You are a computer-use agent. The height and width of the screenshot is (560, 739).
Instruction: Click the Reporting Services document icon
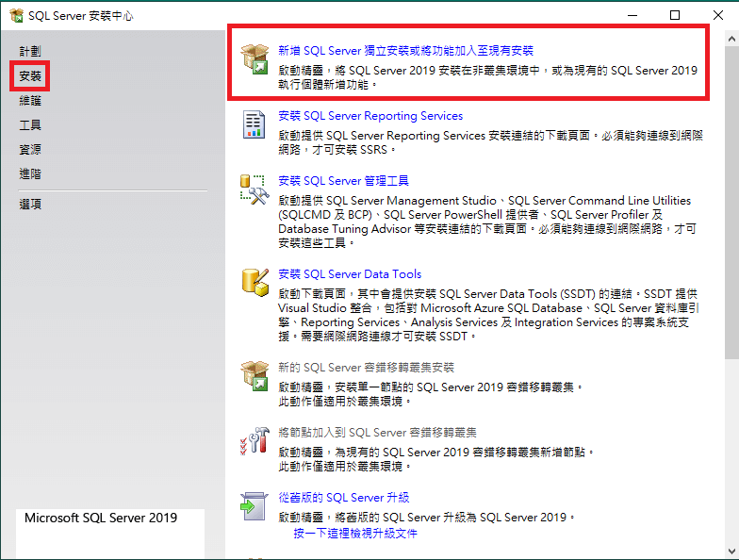pos(255,124)
